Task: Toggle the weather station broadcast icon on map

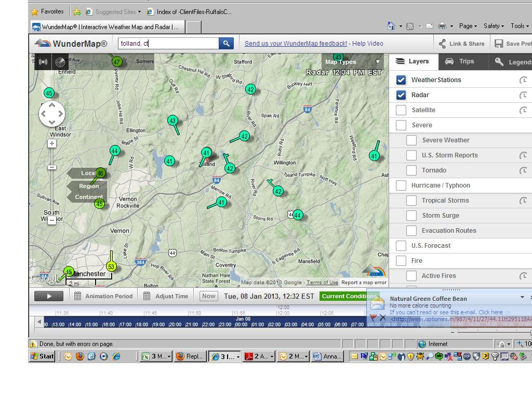Action: [x=43, y=62]
